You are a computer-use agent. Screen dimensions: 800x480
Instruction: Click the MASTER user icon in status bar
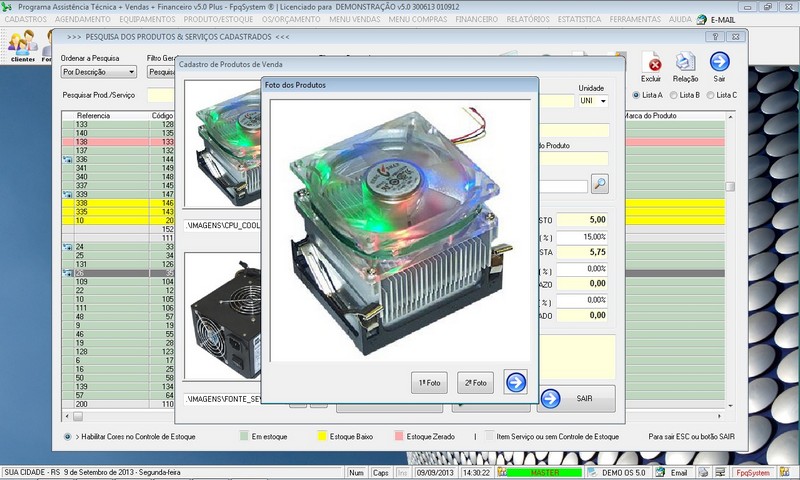point(502,472)
